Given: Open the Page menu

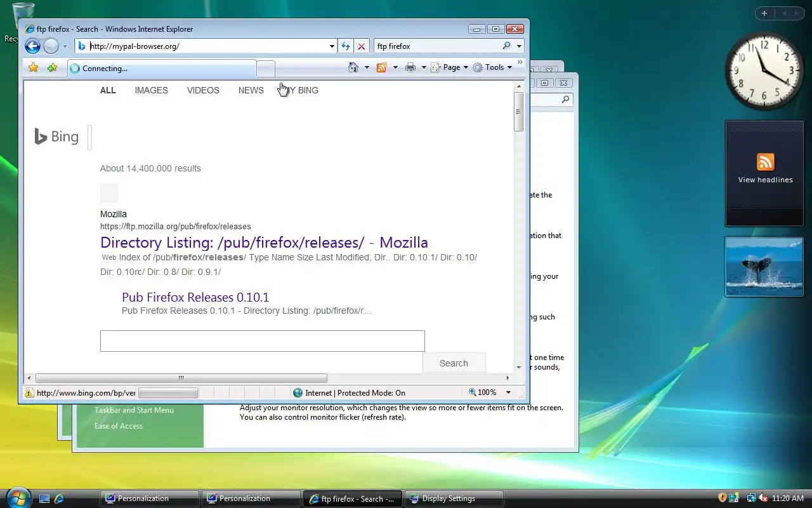Looking at the screenshot, I should tap(449, 67).
